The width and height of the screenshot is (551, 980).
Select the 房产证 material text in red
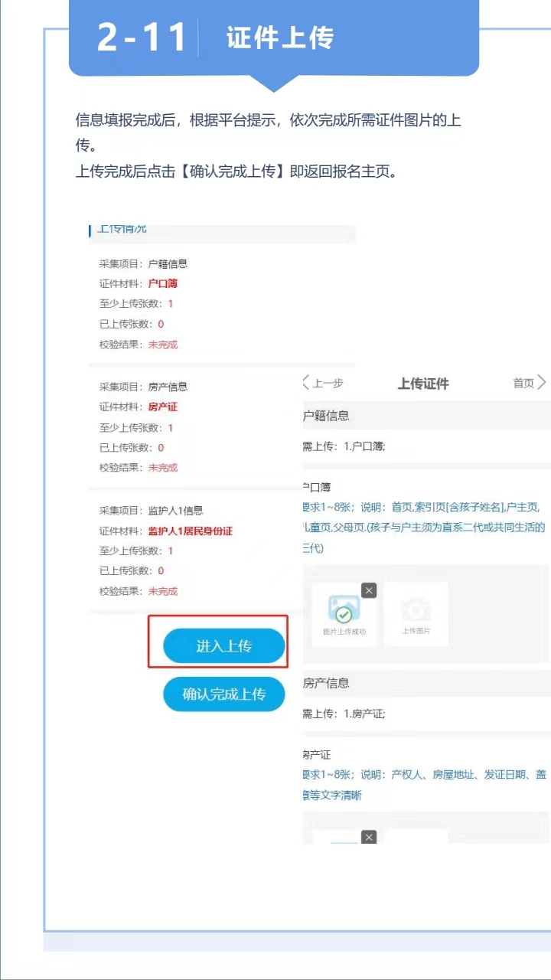(163, 407)
